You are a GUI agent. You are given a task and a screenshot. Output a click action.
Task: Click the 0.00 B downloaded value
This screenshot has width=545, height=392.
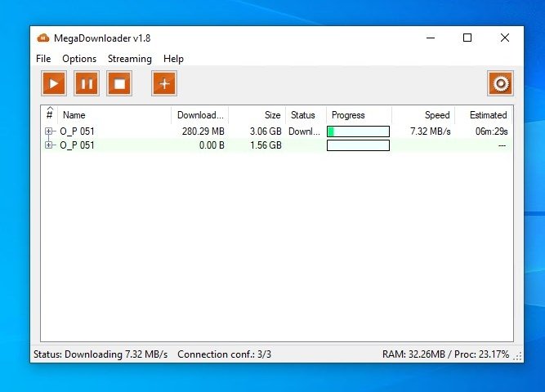pyautogui.click(x=212, y=145)
